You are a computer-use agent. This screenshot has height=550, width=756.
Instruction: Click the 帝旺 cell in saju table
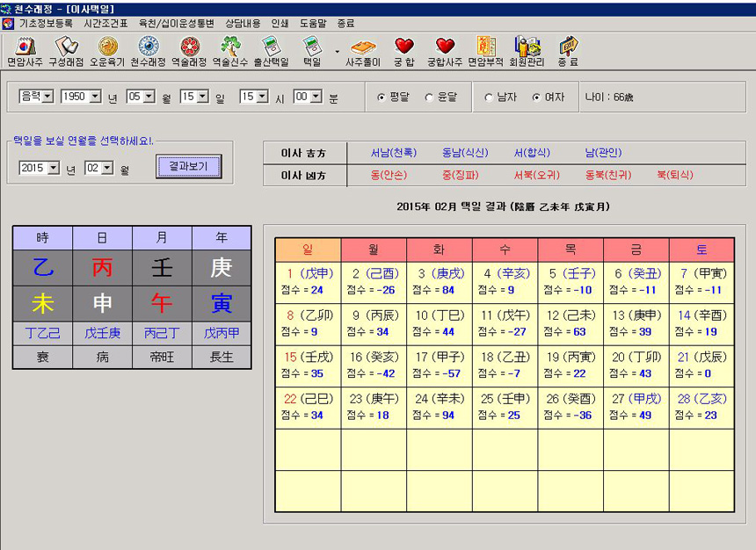click(162, 358)
